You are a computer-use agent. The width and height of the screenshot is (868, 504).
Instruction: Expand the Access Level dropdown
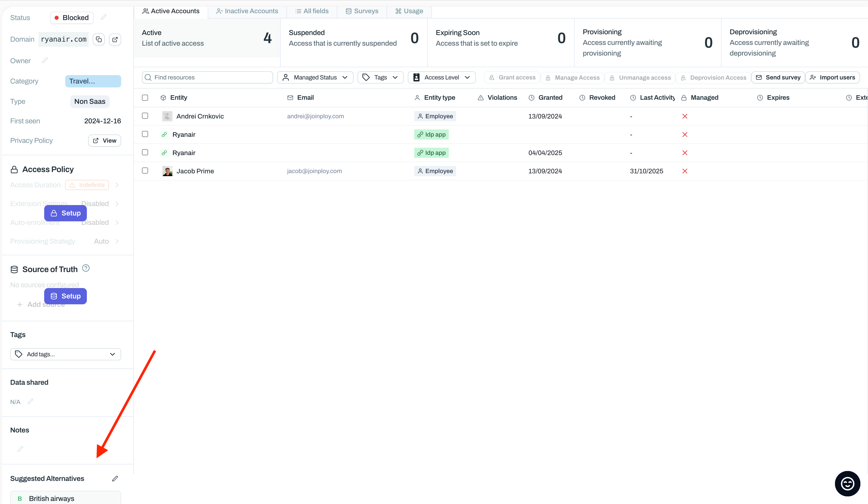coord(442,77)
